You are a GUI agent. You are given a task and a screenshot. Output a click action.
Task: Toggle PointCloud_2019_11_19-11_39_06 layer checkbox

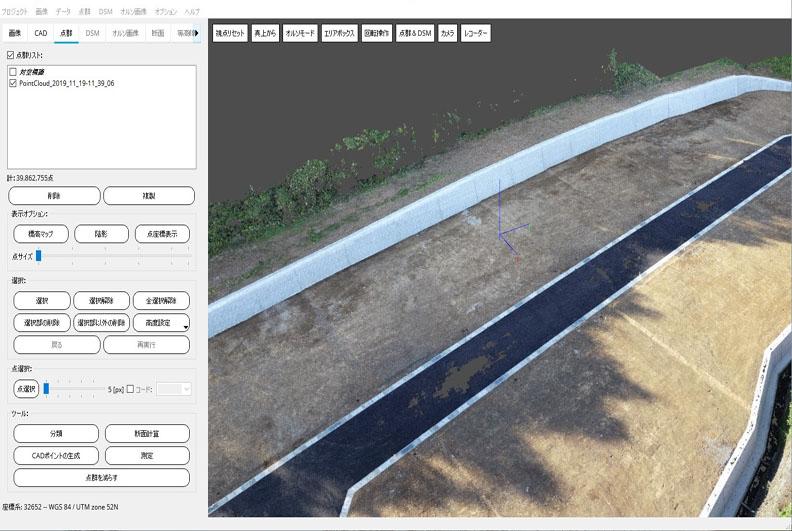point(12,84)
